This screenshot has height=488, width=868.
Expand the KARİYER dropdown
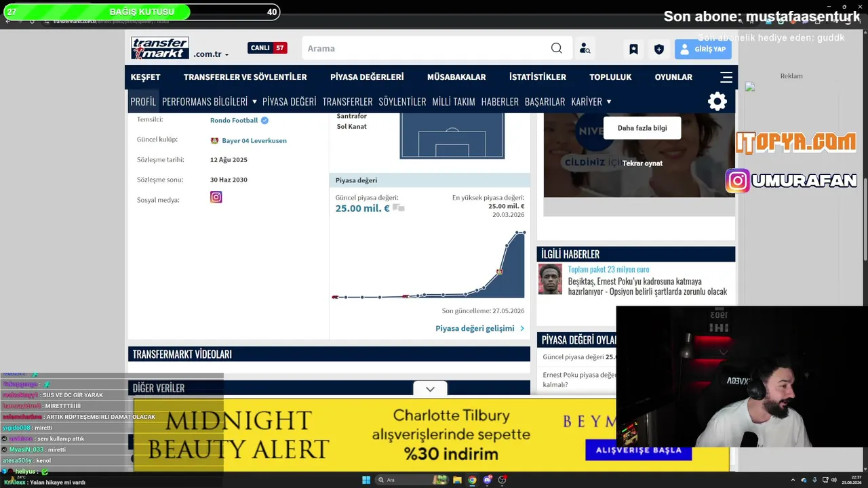click(x=591, y=102)
